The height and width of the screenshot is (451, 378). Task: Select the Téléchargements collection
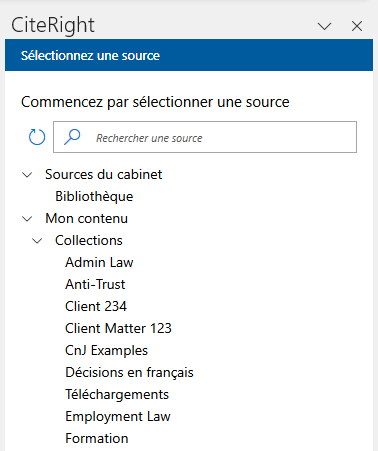point(117,394)
